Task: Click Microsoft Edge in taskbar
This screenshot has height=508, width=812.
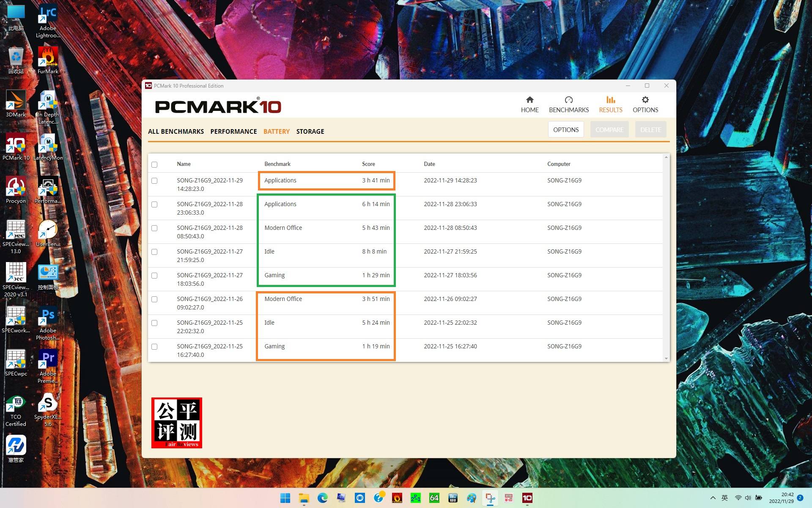Action: click(322, 498)
